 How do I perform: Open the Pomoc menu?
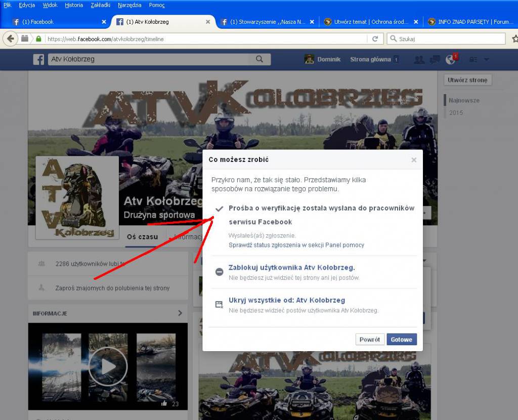(157, 5)
